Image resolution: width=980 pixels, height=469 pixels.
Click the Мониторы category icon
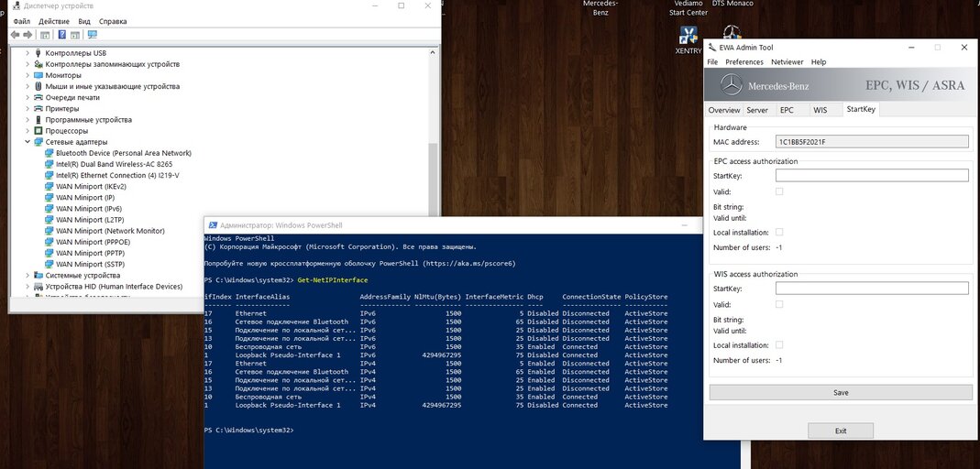click(39, 75)
